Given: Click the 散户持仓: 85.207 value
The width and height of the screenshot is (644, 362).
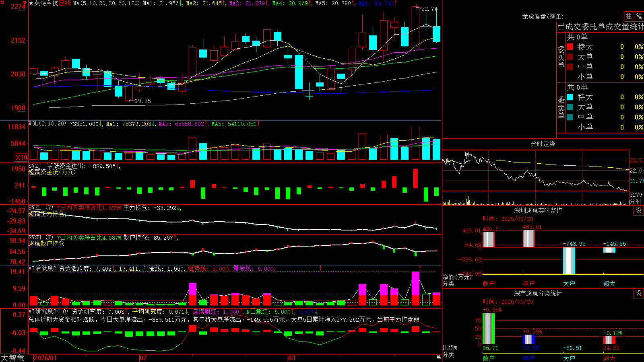Looking at the screenshot, I should pyautogui.click(x=148, y=238).
